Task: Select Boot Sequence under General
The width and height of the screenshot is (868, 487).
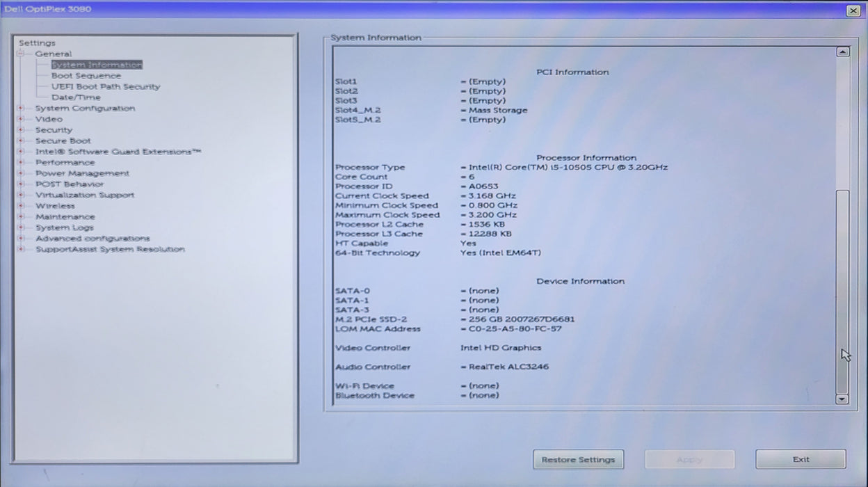Action: [86, 76]
